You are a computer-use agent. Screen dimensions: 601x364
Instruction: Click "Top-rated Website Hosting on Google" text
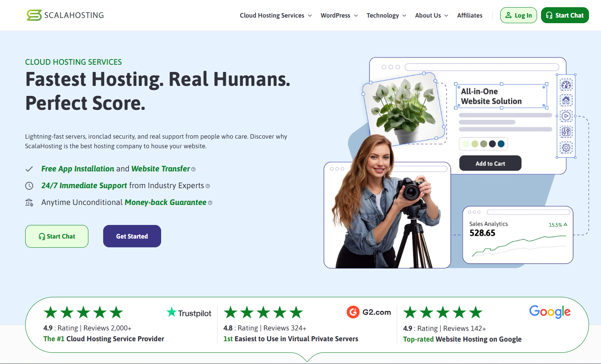[462, 339]
